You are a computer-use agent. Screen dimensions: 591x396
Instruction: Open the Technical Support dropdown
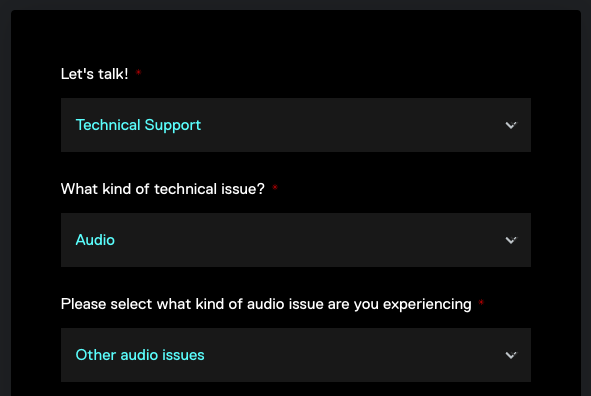coord(296,125)
